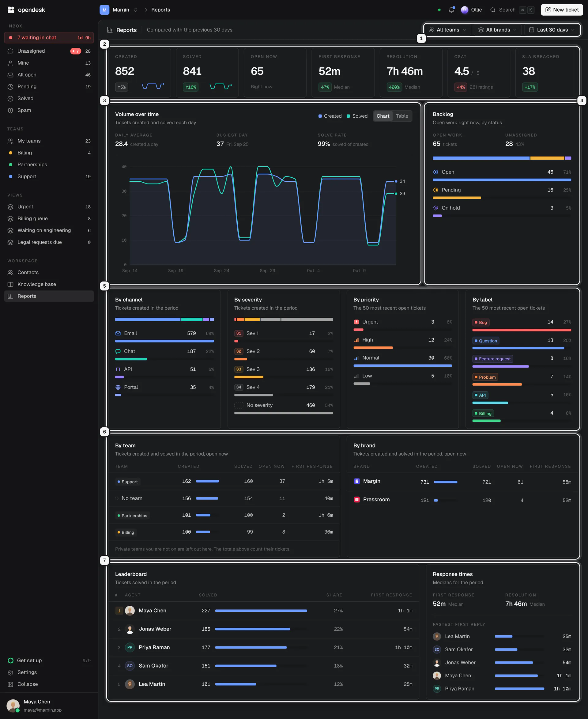Click the Margin brand row
The image size is (588, 719).
click(462, 482)
